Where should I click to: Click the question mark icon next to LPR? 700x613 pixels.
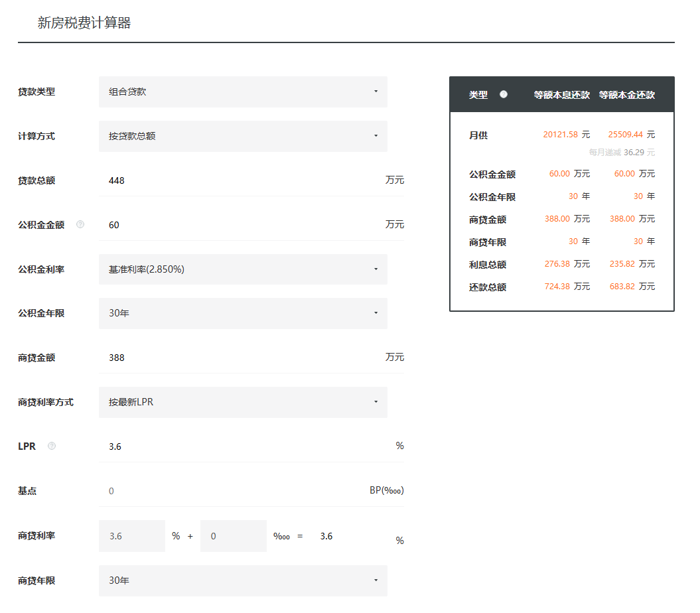click(x=52, y=446)
